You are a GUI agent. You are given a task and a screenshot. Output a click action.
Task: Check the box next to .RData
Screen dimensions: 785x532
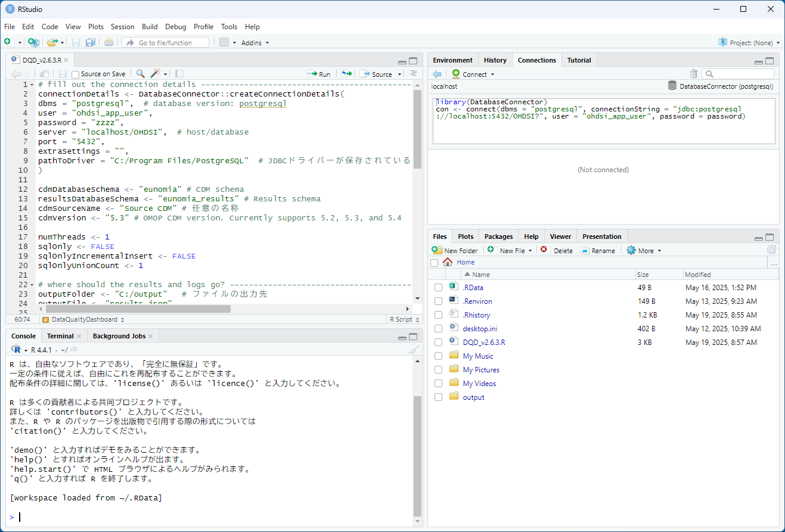coord(438,288)
